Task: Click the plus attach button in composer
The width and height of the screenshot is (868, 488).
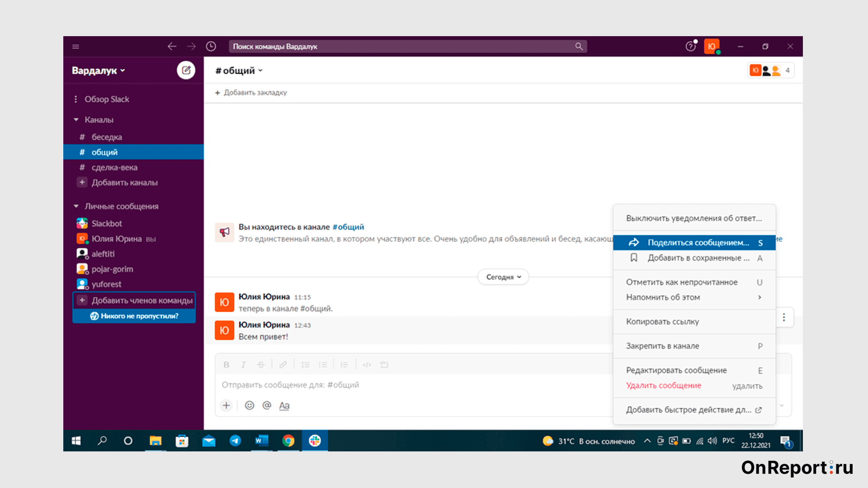Action: 226,405
